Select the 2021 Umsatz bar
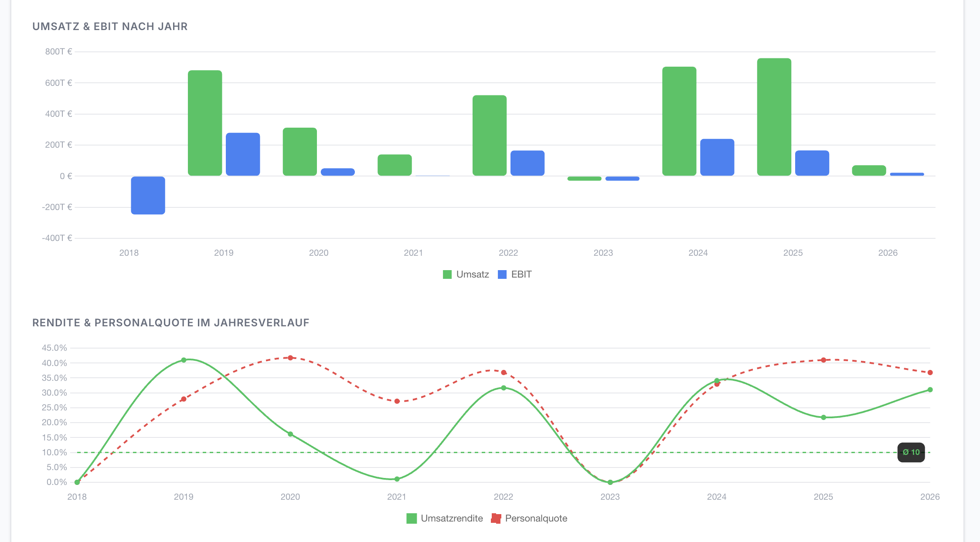Screen dimensions: 980x542 tap(395, 165)
